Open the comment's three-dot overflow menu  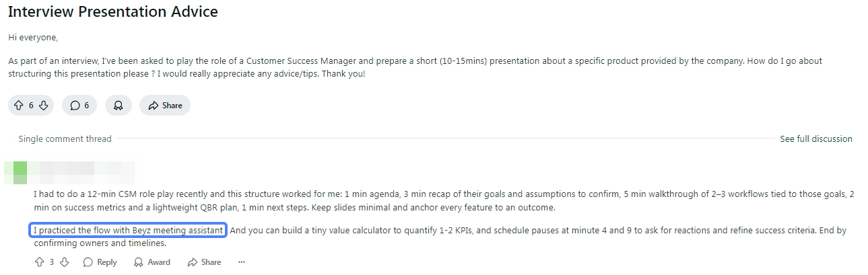[242, 262]
